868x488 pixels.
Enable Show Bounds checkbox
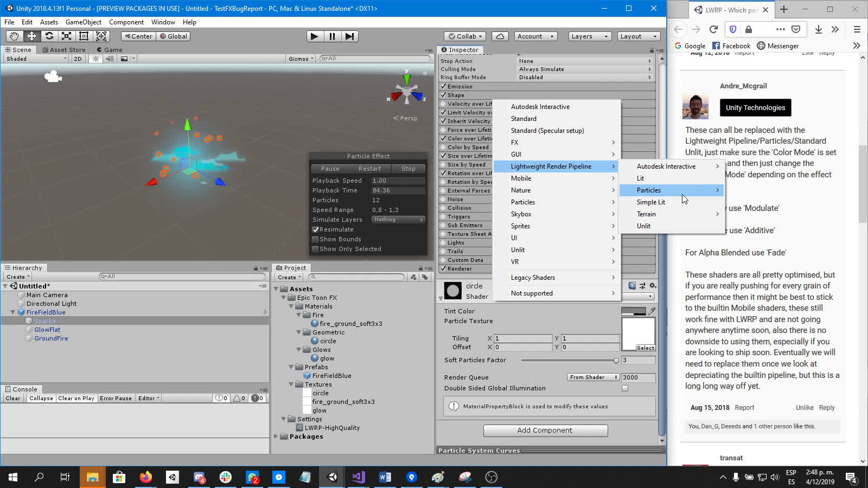315,239
